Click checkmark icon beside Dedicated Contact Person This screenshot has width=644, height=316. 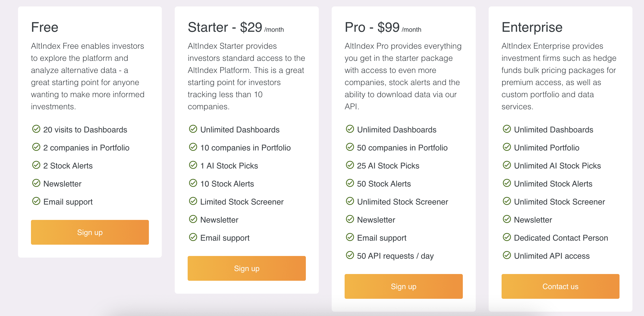coord(507,237)
